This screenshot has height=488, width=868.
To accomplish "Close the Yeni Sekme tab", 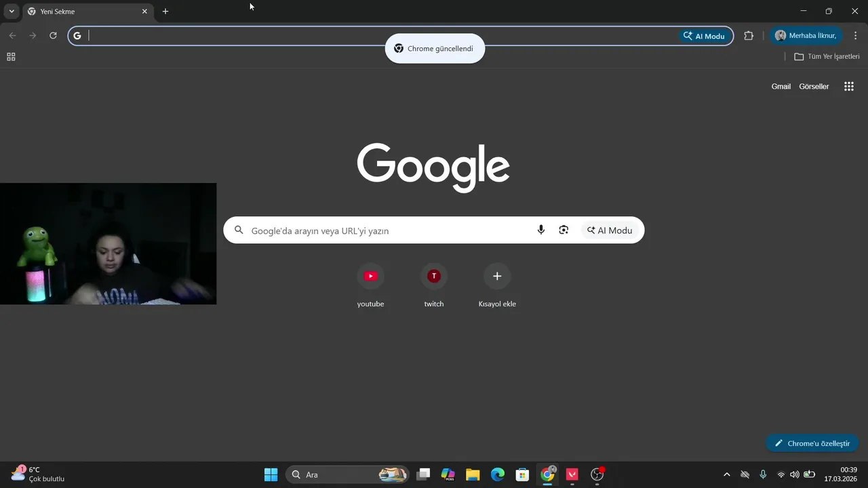I will point(144,12).
